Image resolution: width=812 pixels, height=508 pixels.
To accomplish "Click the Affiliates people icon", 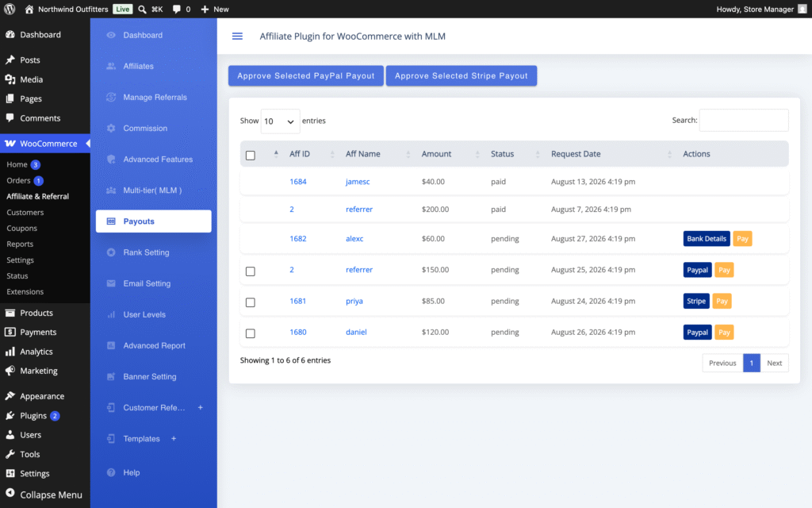I will (x=111, y=66).
